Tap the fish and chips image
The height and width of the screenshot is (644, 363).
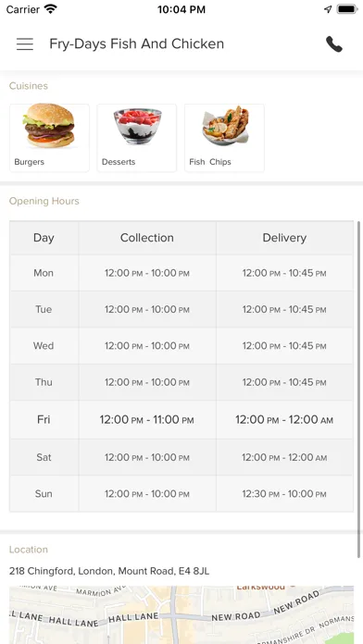[x=225, y=126]
